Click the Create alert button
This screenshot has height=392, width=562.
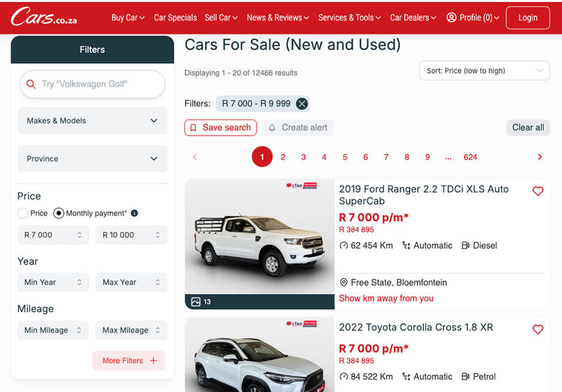point(298,128)
